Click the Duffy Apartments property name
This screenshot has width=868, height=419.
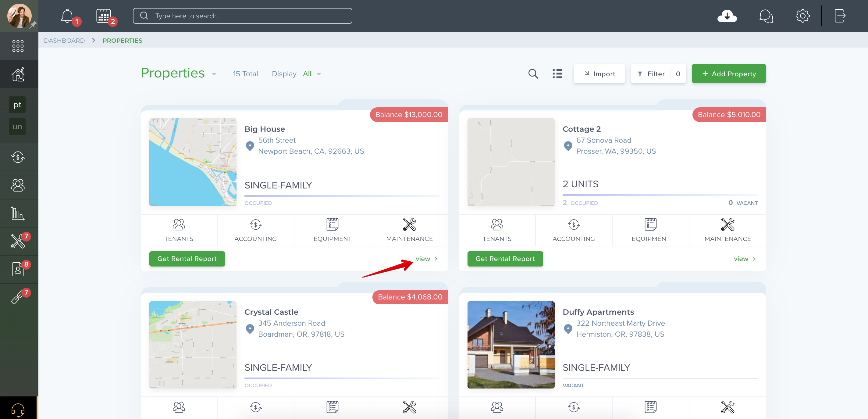click(598, 312)
